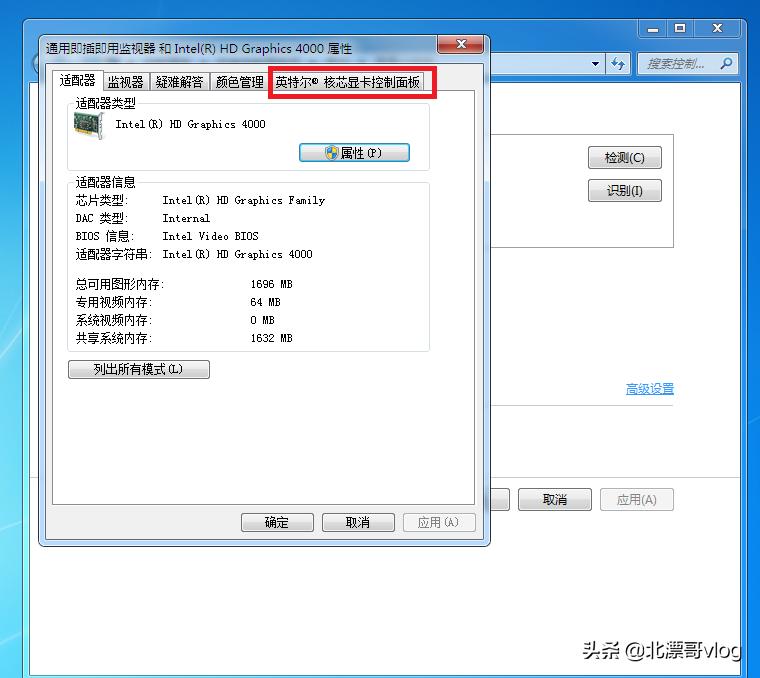
Task: Open the 疑难解答 tab
Action: (179, 82)
